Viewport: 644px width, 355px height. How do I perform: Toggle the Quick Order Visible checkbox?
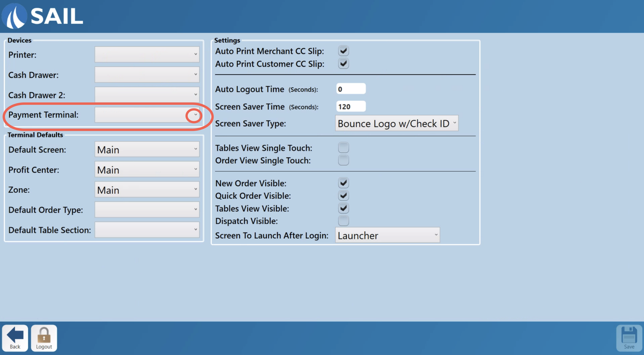343,195
